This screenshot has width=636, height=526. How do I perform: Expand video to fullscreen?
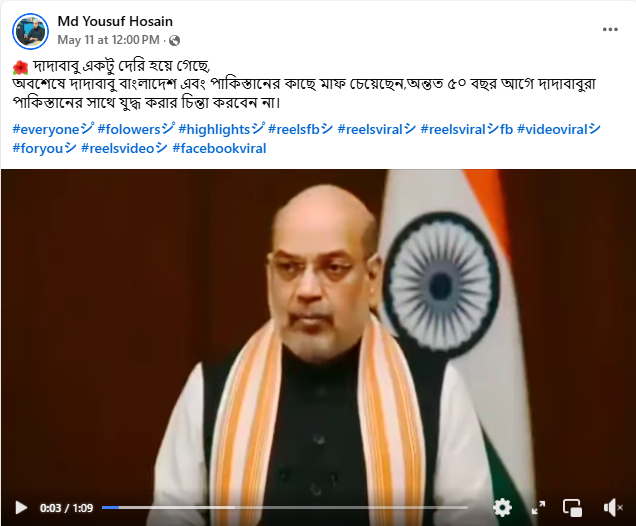[538, 507]
